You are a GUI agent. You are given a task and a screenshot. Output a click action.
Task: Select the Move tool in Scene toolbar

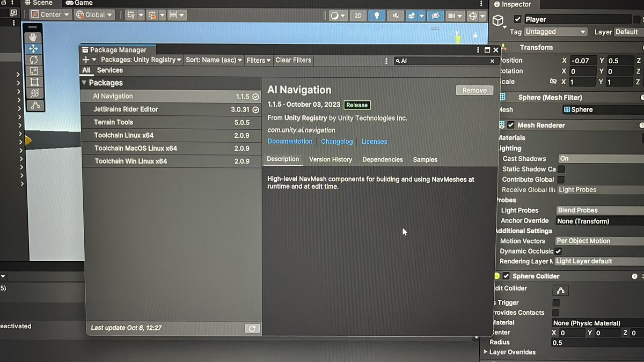pyautogui.click(x=34, y=48)
